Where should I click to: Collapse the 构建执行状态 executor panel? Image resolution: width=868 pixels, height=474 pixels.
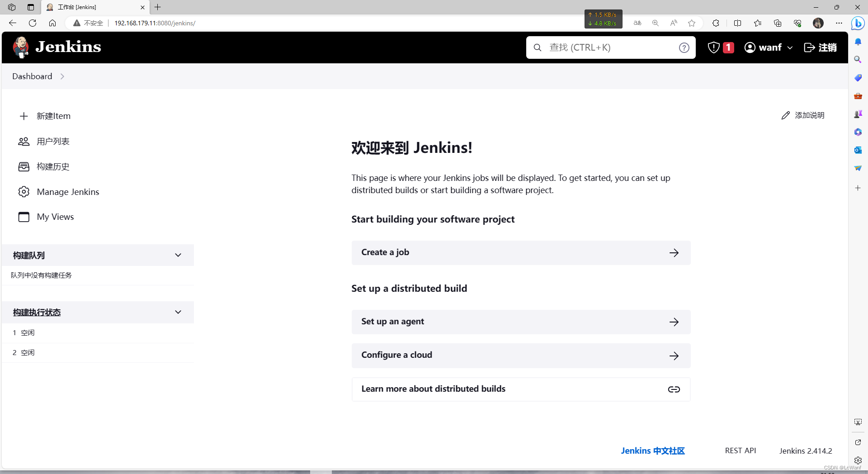pos(178,312)
